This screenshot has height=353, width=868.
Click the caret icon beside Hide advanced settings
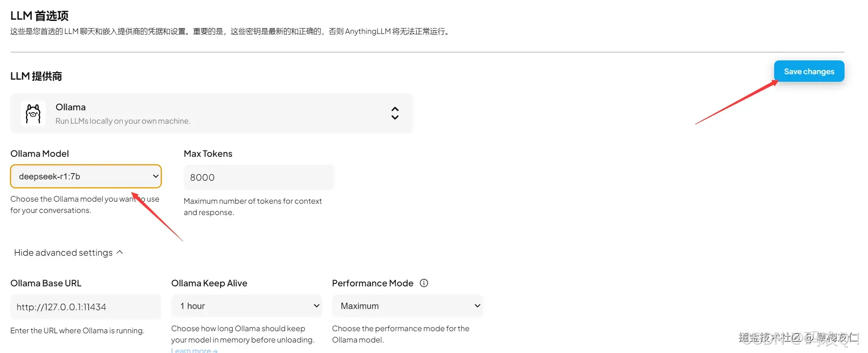pyautogui.click(x=120, y=252)
